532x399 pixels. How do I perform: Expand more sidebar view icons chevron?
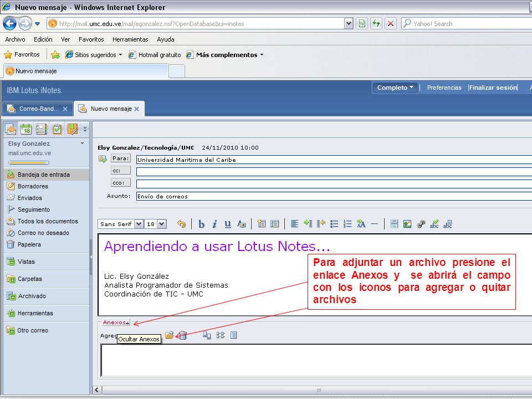tap(85, 129)
